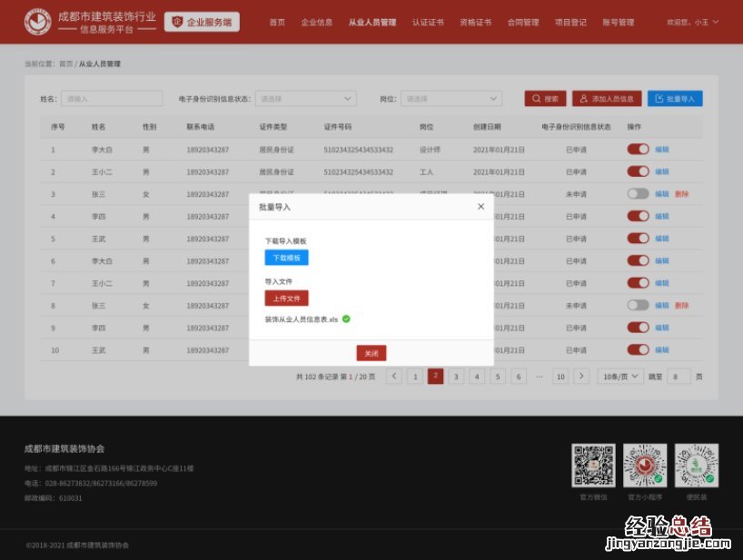Toggle the switch for row 4 李四

point(638,216)
